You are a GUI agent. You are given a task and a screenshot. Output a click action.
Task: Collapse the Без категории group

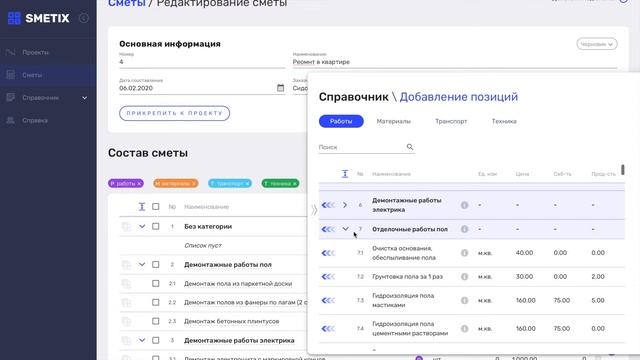142,226
